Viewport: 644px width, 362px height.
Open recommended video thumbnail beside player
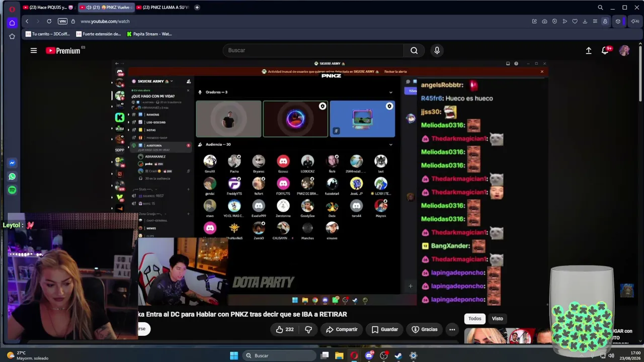click(507, 336)
